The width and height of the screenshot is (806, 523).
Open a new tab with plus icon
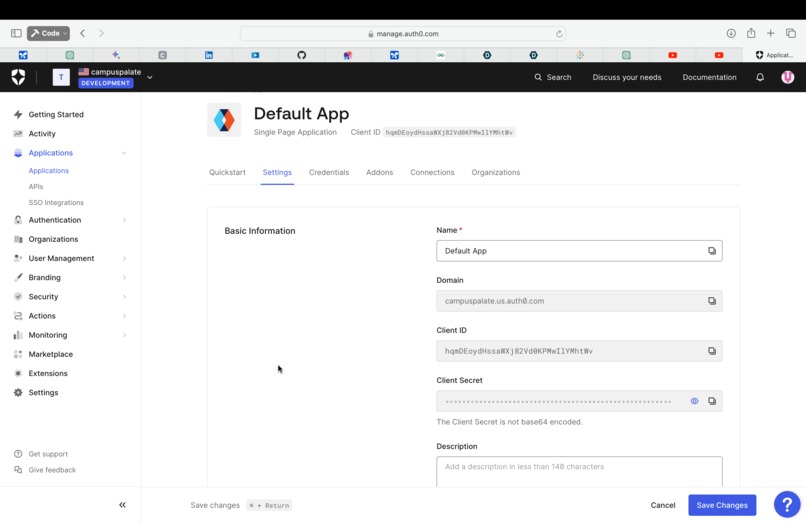pos(770,33)
